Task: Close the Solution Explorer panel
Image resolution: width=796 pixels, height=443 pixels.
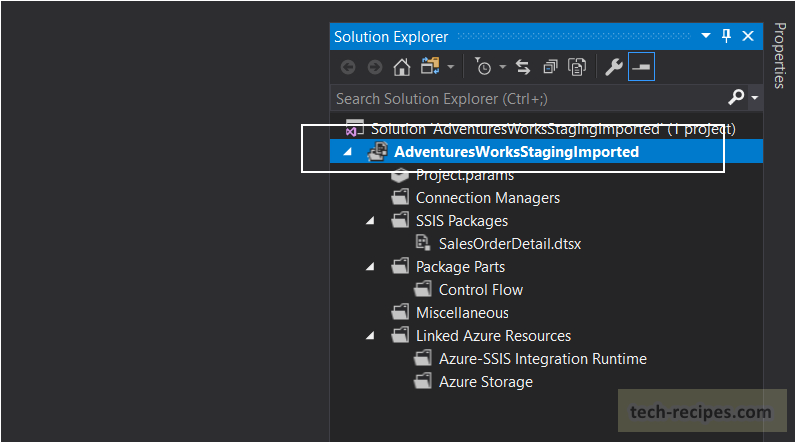Action: pyautogui.click(x=748, y=36)
